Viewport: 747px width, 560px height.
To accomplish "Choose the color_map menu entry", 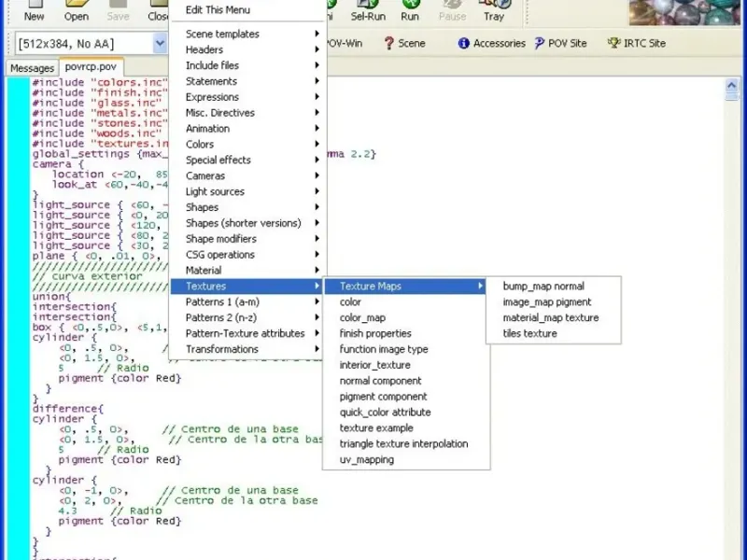I will [362, 317].
